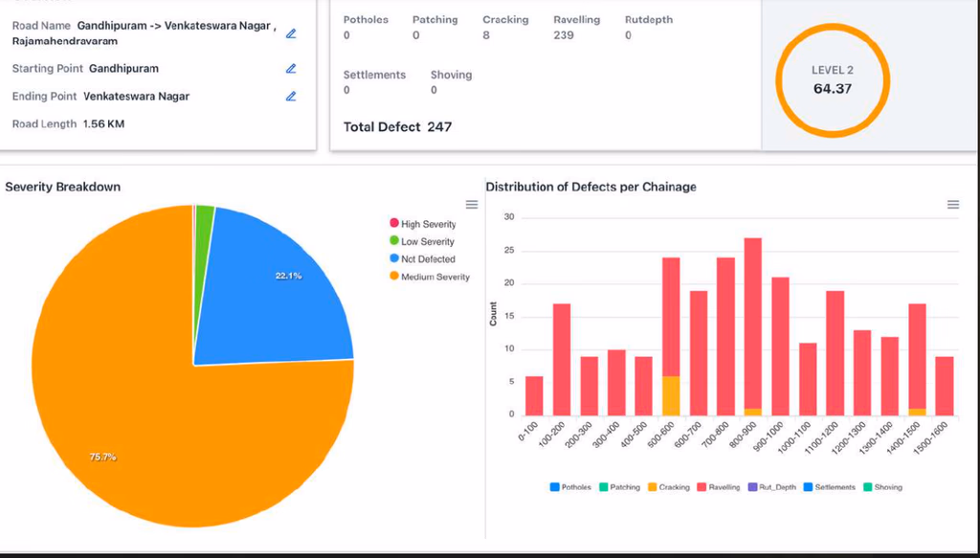This screenshot has height=558, width=980.
Task: Click the Severity Breakdown heading
Action: (x=62, y=187)
